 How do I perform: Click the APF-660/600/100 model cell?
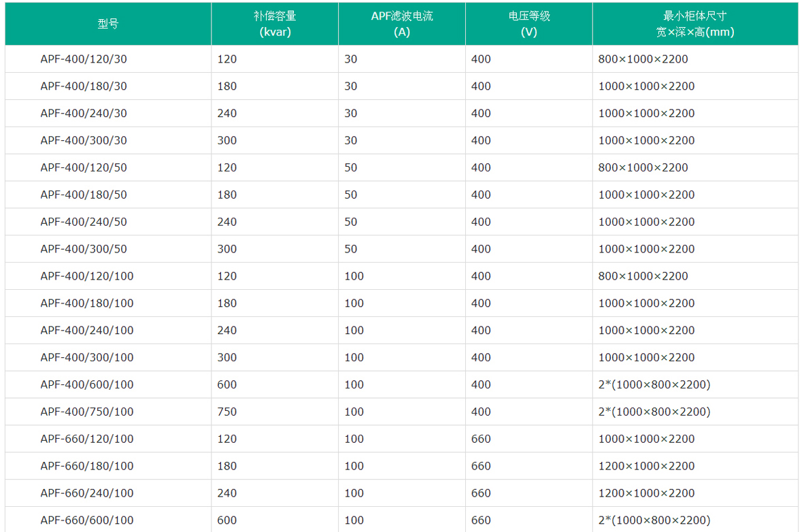[87, 520]
